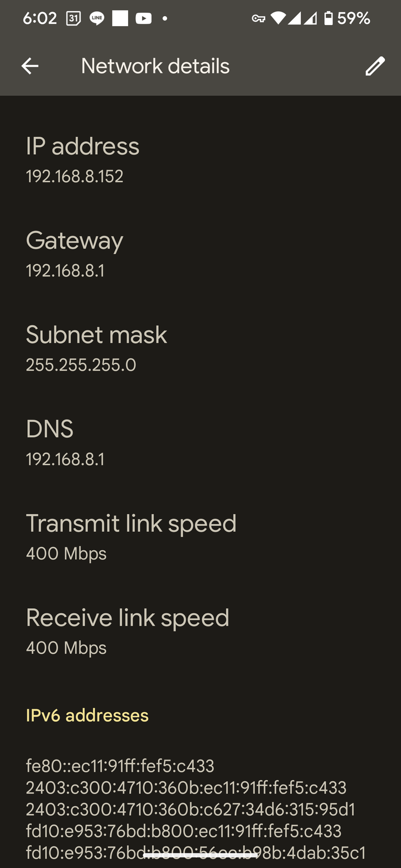Open the pencil edit network icon
This screenshot has width=401, height=868.
coord(375,66)
